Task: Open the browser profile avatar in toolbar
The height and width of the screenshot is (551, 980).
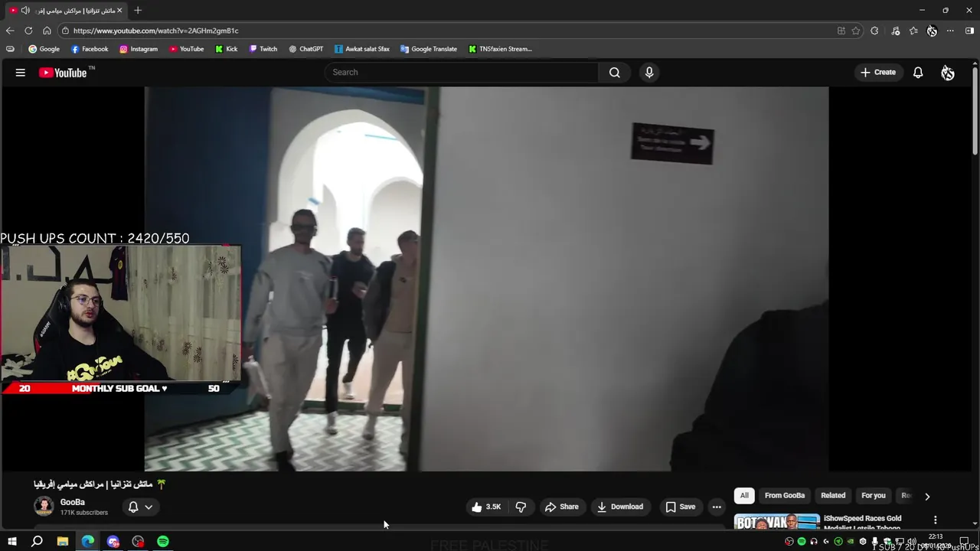Action: point(932,31)
